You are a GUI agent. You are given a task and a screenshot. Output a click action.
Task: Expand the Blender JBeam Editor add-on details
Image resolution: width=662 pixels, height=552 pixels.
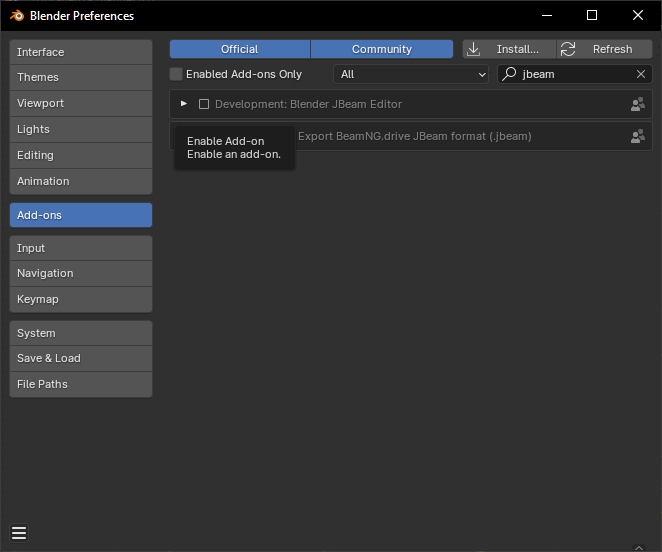[184, 103]
